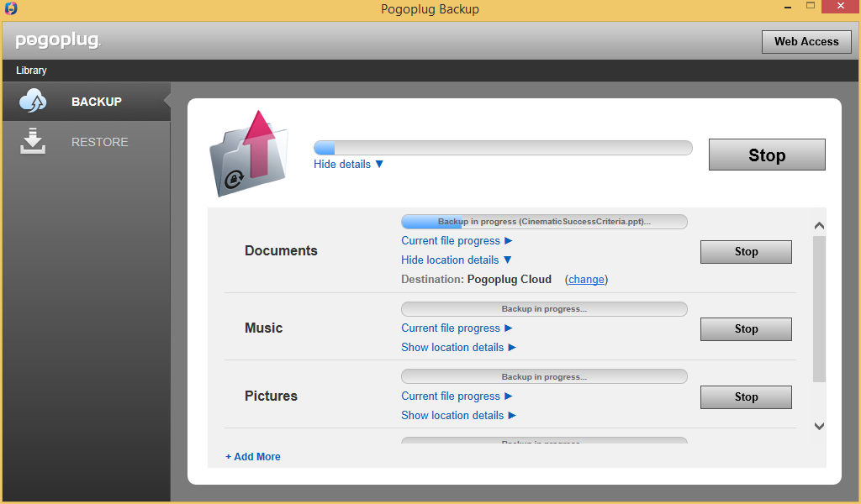Click the overall backup progress bar
Viewport: 861px width, 504px height.
(x=503, y=148)
